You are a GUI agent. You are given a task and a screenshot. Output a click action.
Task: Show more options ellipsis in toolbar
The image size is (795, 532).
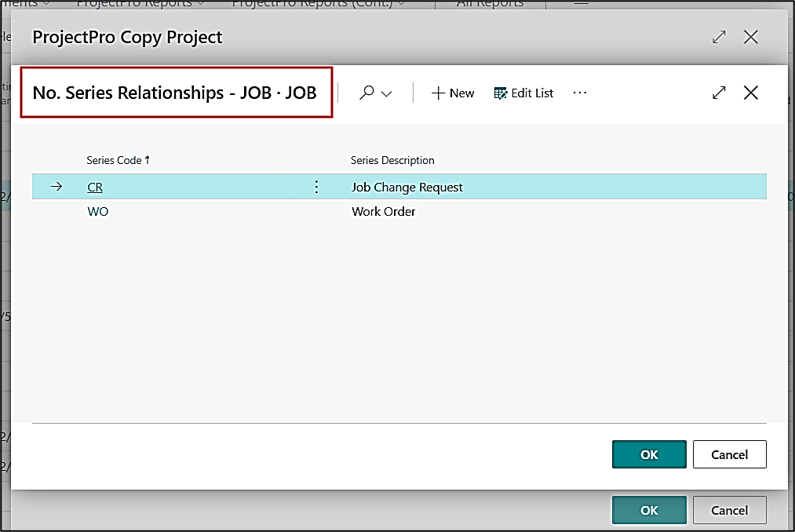click(579, 93)
